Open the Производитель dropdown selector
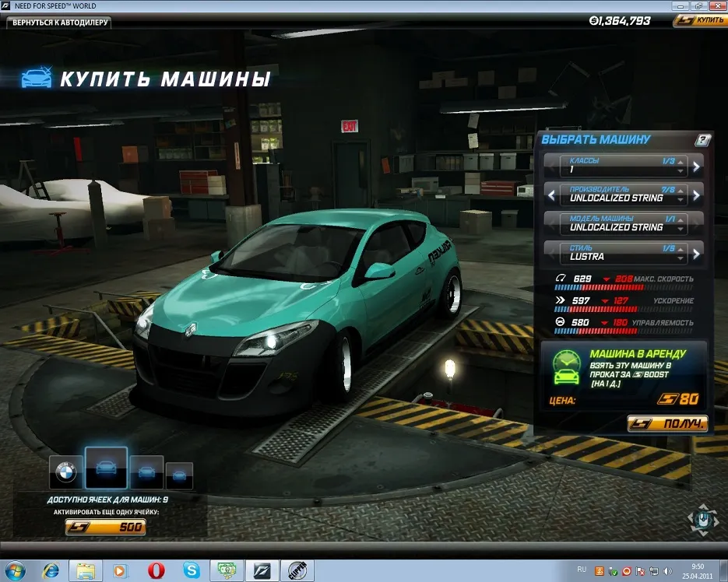Viewport: 728px width, 582px height. [x=624, y=195]
